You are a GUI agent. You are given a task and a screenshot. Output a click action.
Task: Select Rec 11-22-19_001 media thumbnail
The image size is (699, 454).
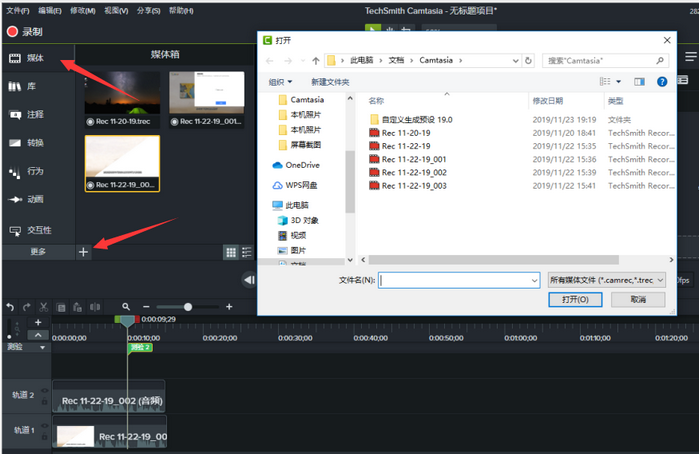click(x=207, y=99)
